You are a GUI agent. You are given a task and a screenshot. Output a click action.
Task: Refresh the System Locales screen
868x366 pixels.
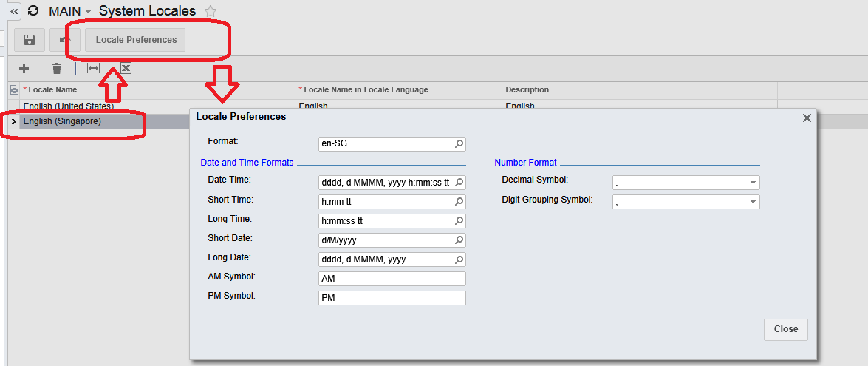click(x=33, y=11)
